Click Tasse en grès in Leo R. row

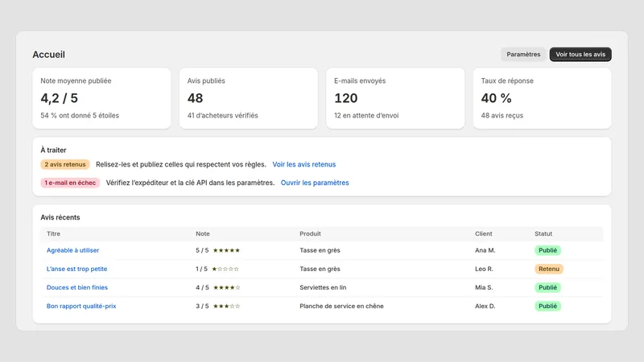pyautogui.click(x=320, y=269)
